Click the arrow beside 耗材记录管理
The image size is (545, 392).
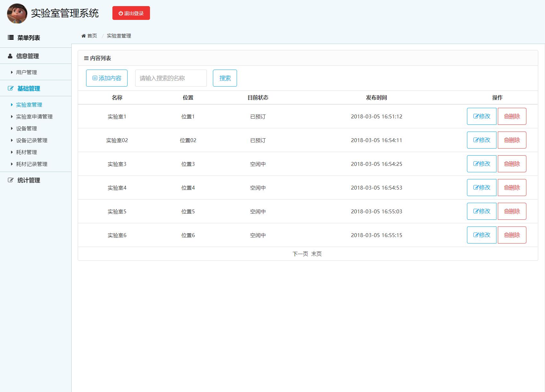(x=12, y=164)
